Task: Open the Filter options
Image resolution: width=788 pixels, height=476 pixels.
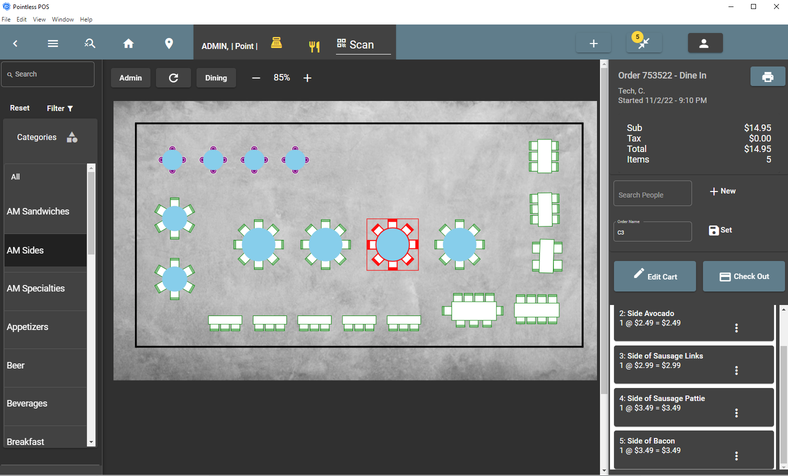Action: click(60, 108)
